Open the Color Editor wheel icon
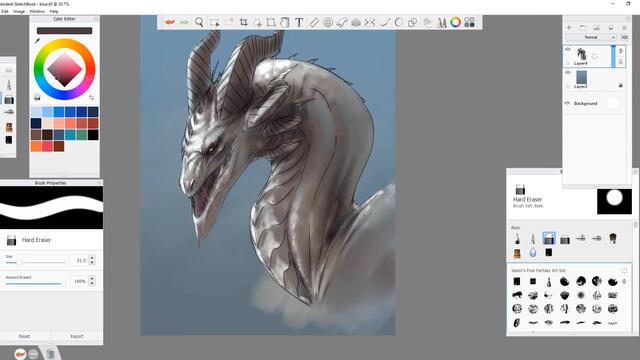The image size is (640, 360). pos(456,22)
